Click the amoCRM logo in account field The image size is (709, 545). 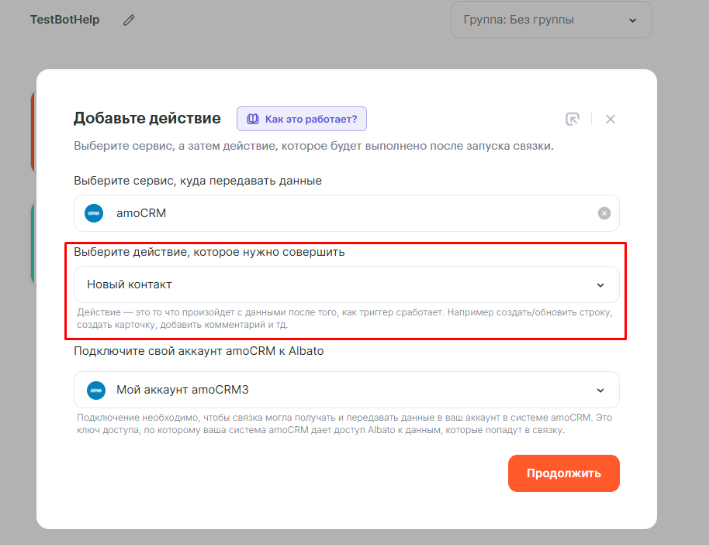click(96, 390)
